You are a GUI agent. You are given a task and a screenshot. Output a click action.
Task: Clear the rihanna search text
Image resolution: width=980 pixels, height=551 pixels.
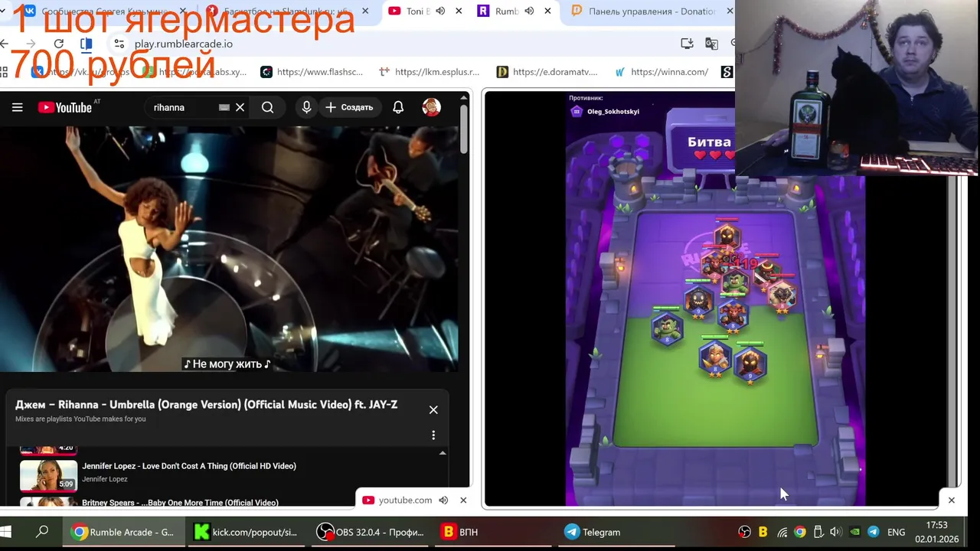pyautogui.click(x=240, y=107)
